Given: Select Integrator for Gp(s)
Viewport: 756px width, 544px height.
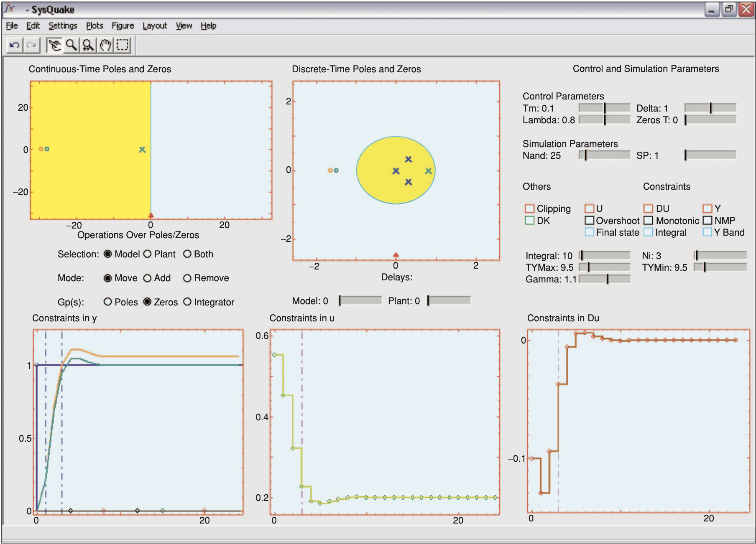Looking at the screenshot, I should coord(187,302).
